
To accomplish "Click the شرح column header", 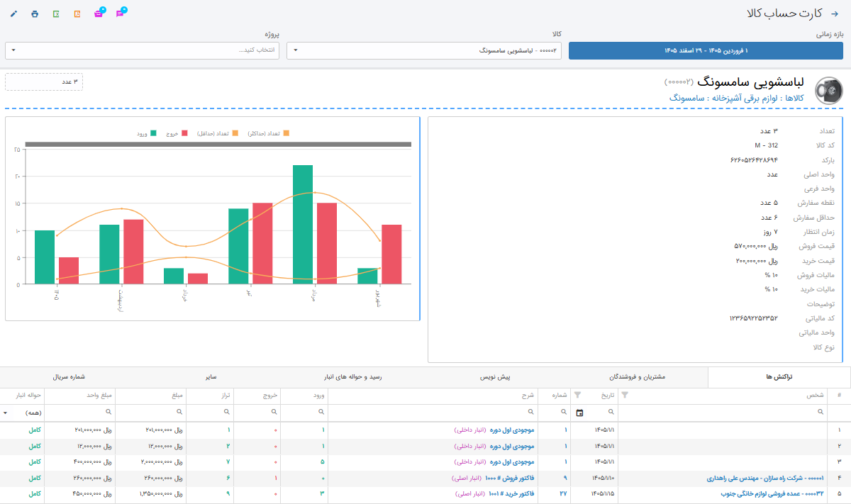I will 527,395.
